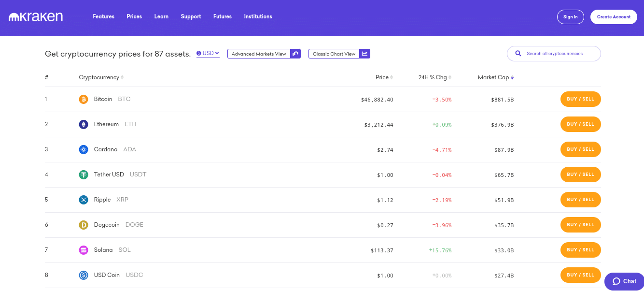Screen dimensions: 644x291
Task: Open the Ethereum name link
Action: tap(106, 124)
